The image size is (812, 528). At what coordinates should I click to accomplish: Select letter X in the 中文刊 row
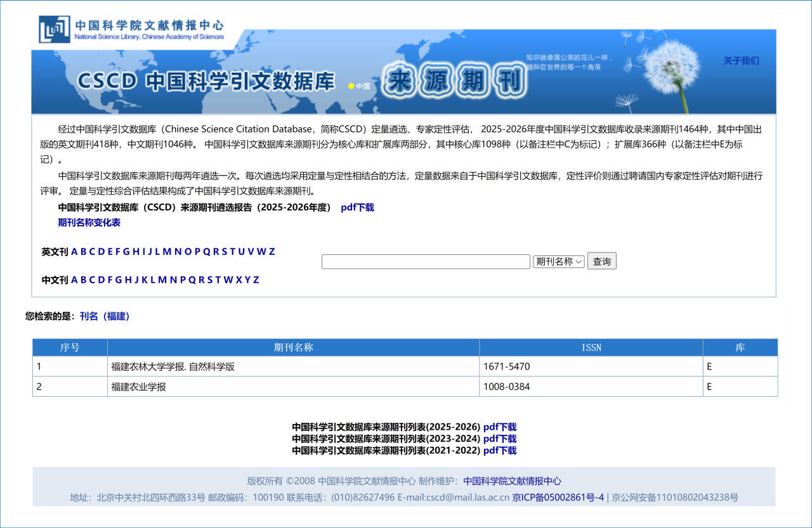coord(239,280)
